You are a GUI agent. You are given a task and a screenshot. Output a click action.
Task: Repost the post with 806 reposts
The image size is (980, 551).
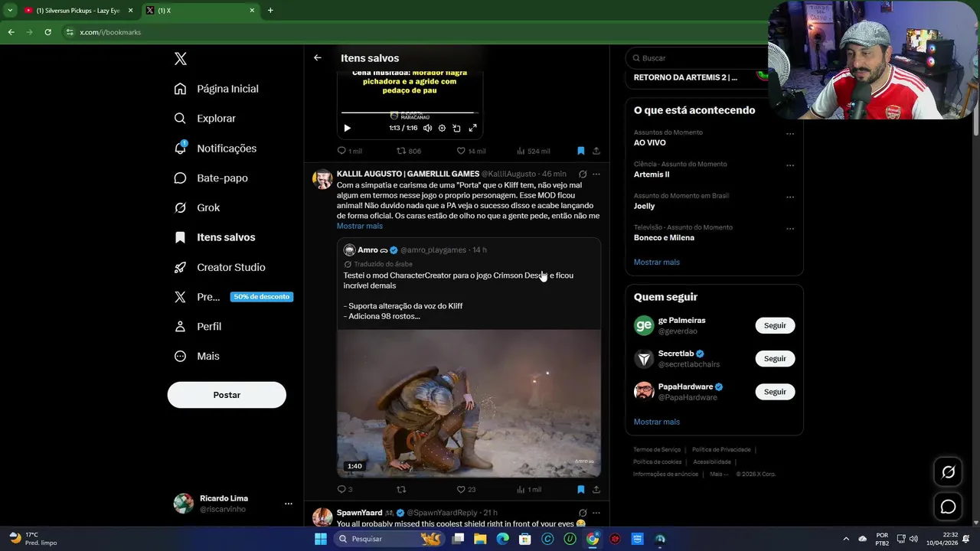[409, 152]
